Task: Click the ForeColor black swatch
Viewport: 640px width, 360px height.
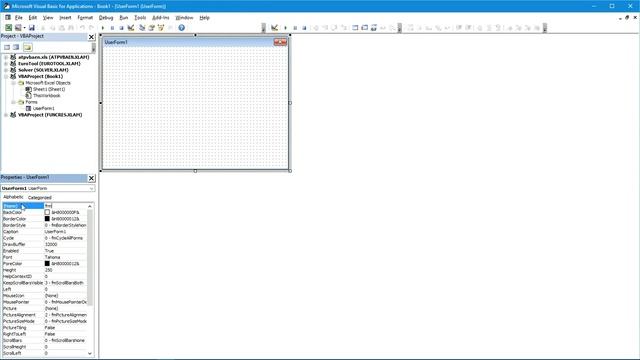Action: [47, 264]
